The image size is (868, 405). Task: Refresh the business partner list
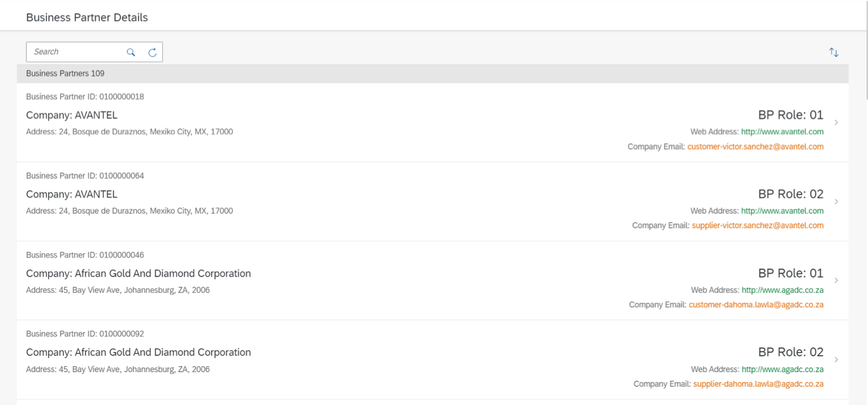coord(153,52)
